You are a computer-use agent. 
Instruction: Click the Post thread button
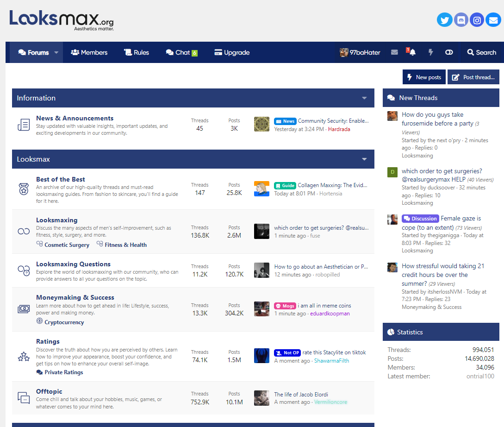(x=474, y=77)
